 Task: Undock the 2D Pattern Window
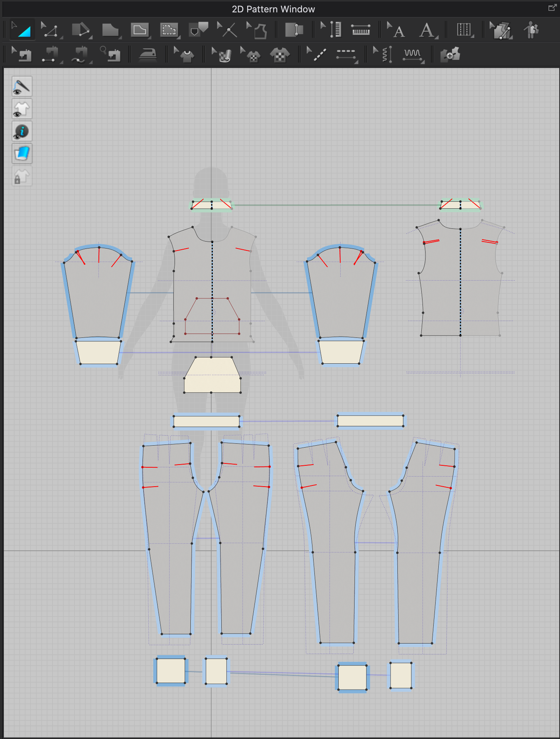click(552, 7)
